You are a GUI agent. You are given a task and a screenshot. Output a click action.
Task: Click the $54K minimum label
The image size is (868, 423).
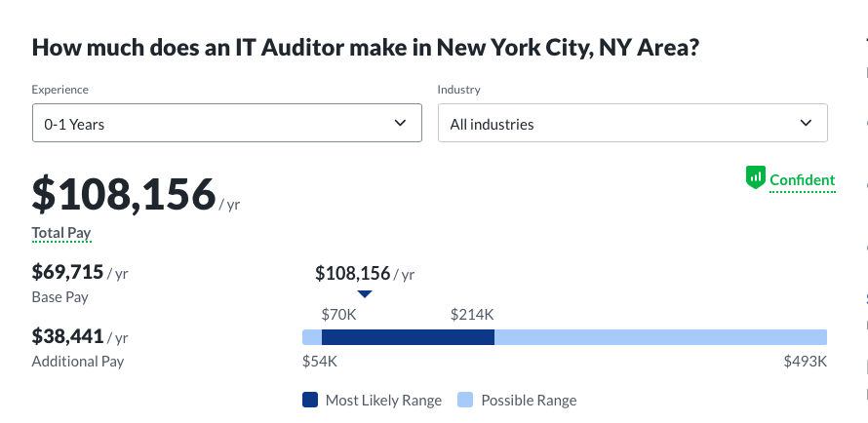[x=319, y=362]
